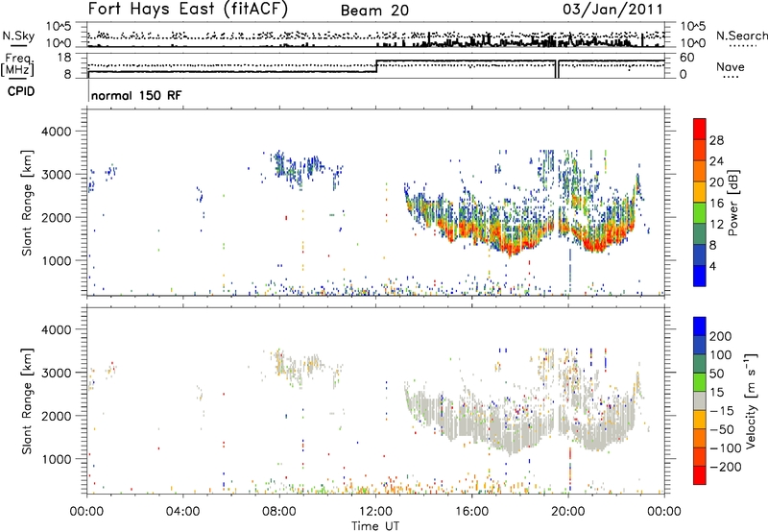Click the 'Fort Hays East (fitACF)' title
Viewport: 768px width, 532px height.
click(x=187, y=9)
